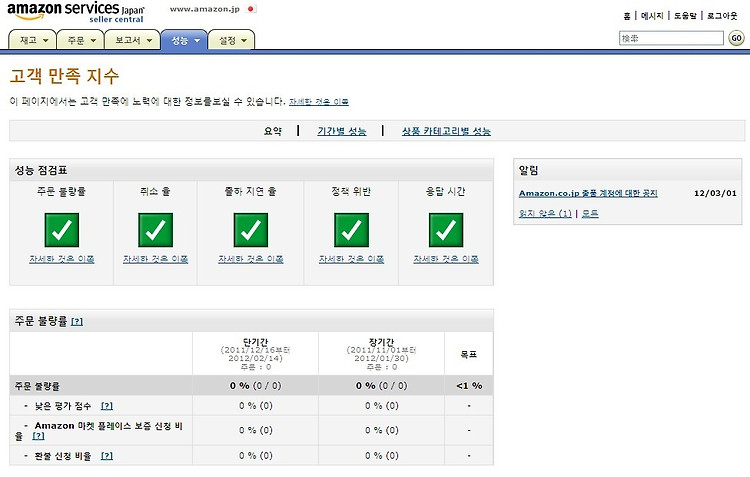Open the [?] help for Amazon 마켓 플레이스 보증
750x477 pixels.
[38, 436]
